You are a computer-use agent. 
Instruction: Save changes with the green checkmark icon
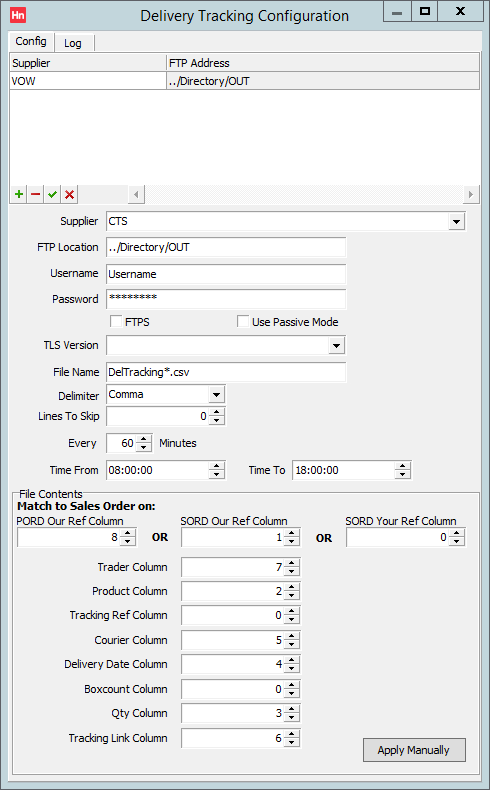[52, 194]
